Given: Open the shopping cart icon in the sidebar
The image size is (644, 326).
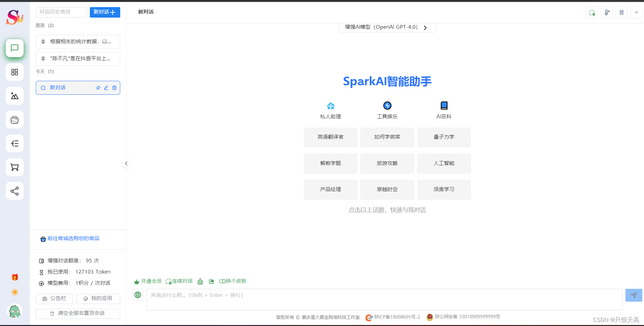Looking at the screenshot, I should (15, 167).
